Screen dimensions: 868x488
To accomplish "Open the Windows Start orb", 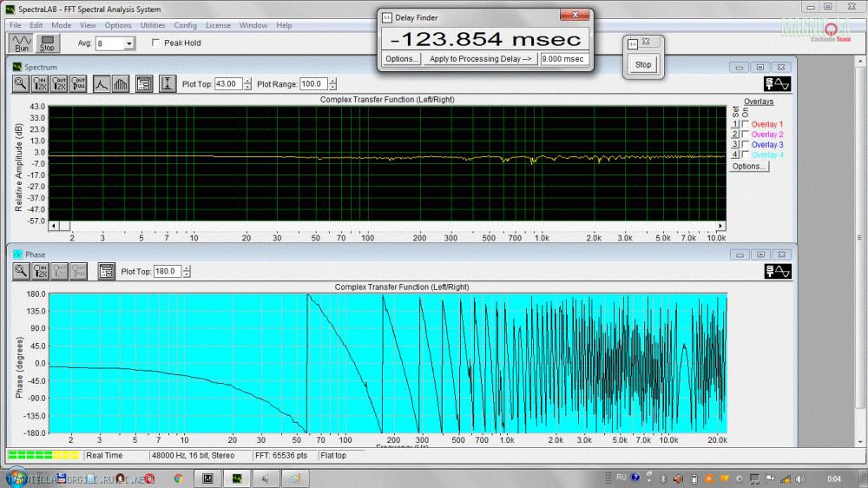I will tap(15, 478).
